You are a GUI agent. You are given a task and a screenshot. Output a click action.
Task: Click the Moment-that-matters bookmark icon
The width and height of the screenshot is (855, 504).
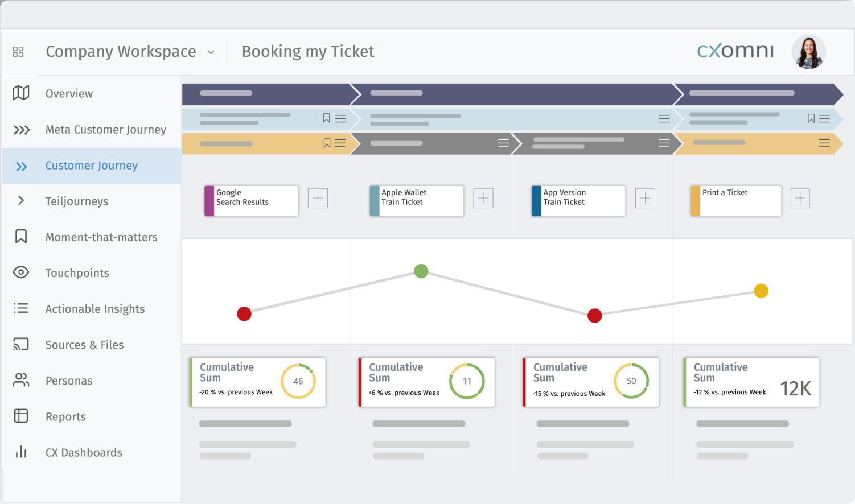click(x=21, y=236)
